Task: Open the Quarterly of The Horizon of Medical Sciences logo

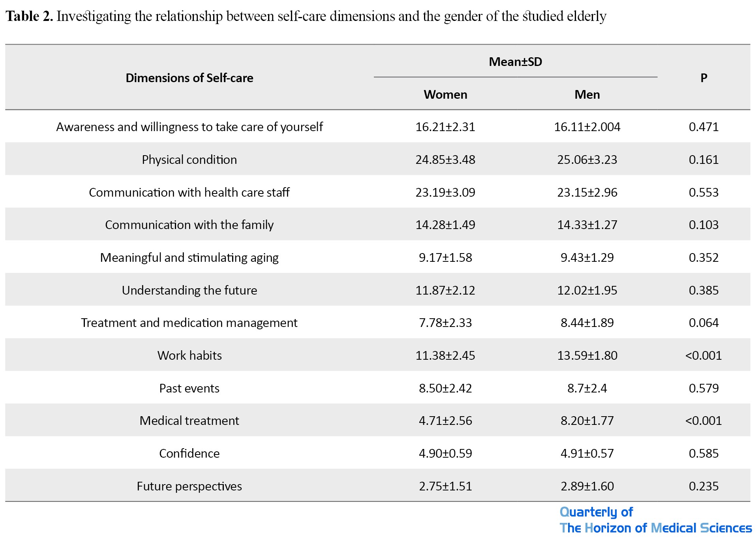Action: pyautogui.click(x=655, y=520)
